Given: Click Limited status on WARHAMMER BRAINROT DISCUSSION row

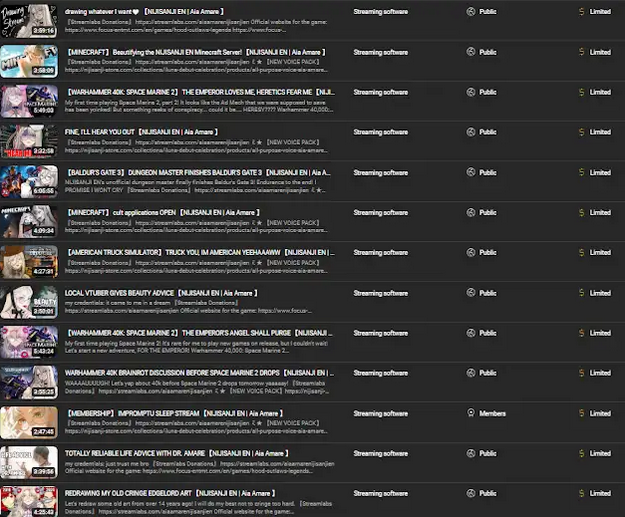Looking at the screenshot, I should click(600, 373).
